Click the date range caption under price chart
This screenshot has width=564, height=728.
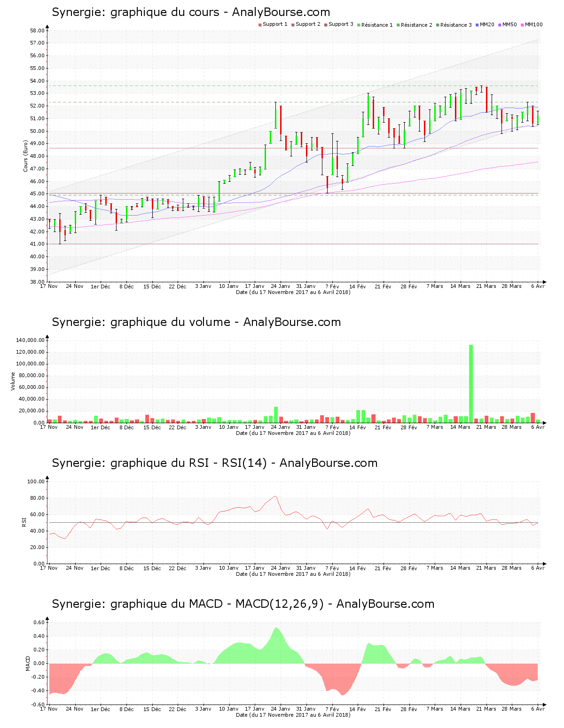click(x=293, y=292)
